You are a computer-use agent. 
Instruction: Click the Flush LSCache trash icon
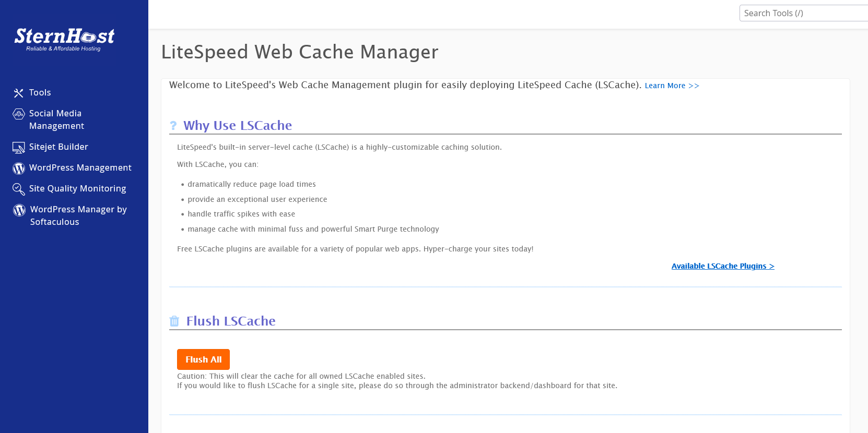[174, 321]
